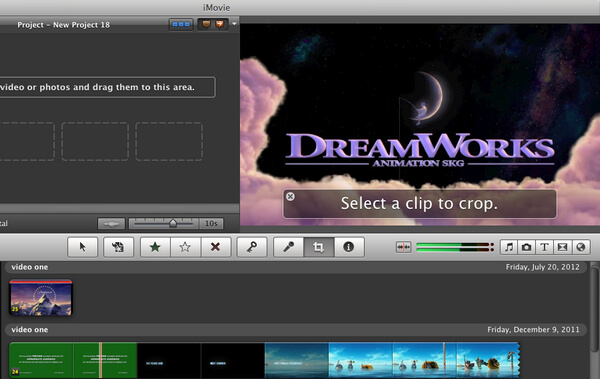Open the titles browser T icon
Screen dimensions: 600x379
(544, 247)
